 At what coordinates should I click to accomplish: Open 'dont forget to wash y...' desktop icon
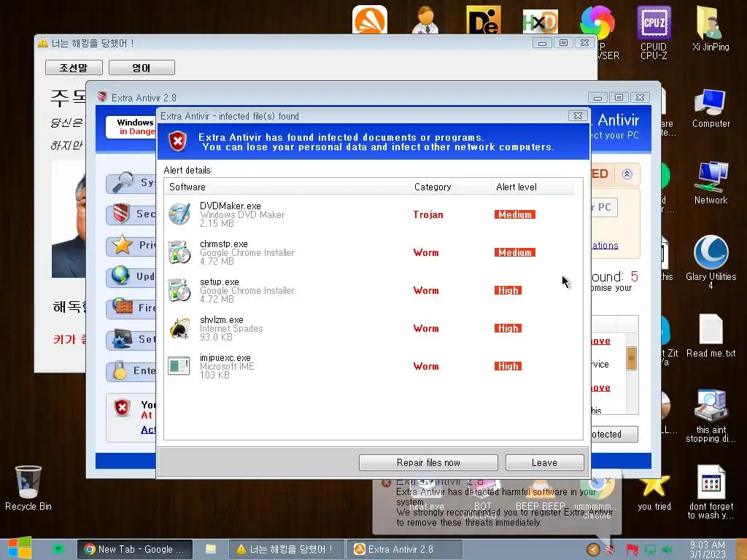[711, 492]
